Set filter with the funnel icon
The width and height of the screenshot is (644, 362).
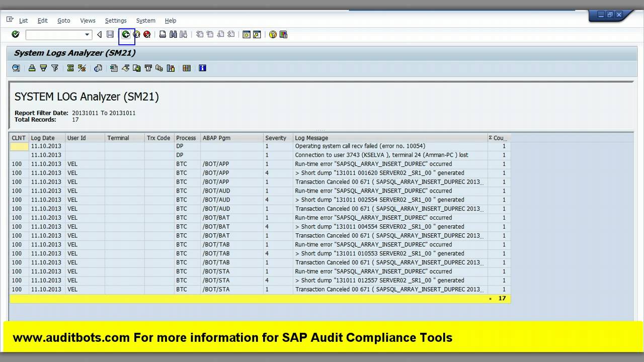[55, 68]
